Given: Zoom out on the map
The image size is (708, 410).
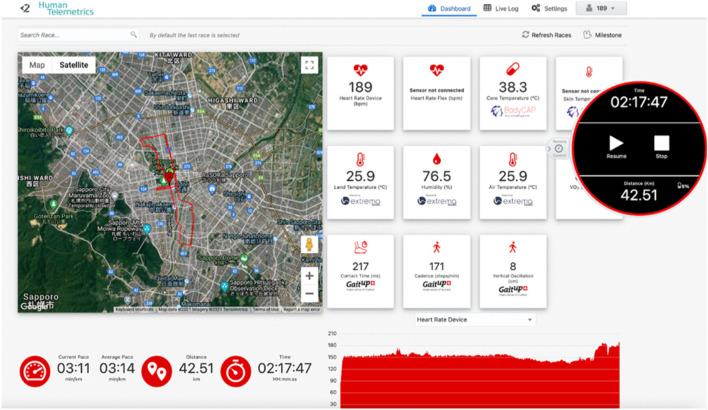Looking at the screenshot, I should 309,293.
